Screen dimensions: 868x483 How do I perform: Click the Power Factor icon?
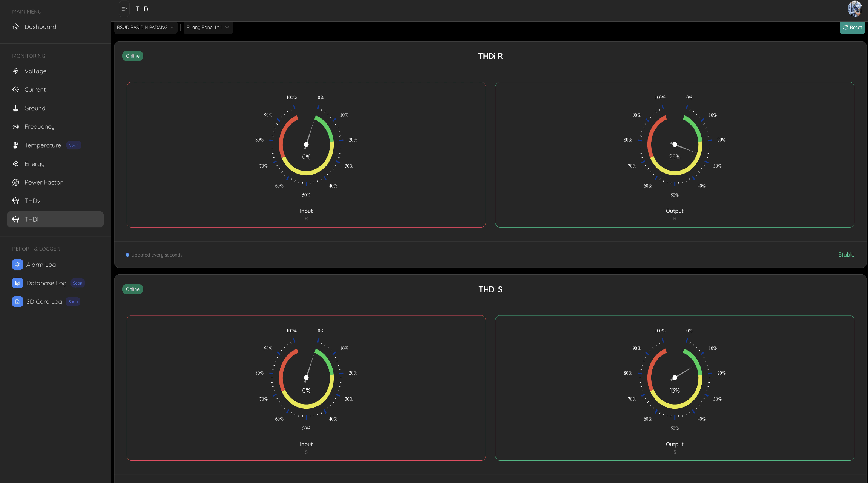[x=15, y=182]
